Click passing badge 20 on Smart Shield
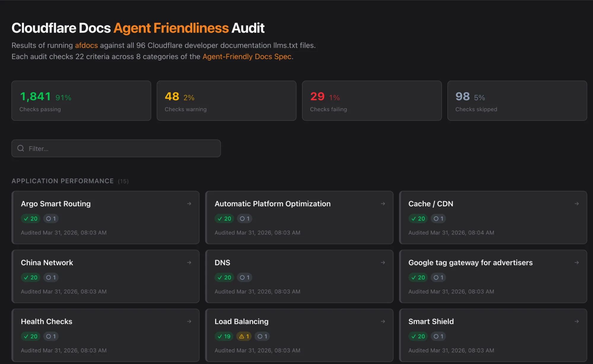Screen dimensions: 593x364 [x=418, y=336]
